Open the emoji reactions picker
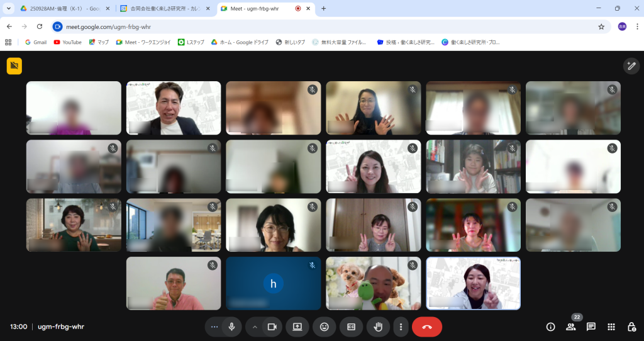The height and width of the screenshot is (341, 644). click(x=325, y=327)
